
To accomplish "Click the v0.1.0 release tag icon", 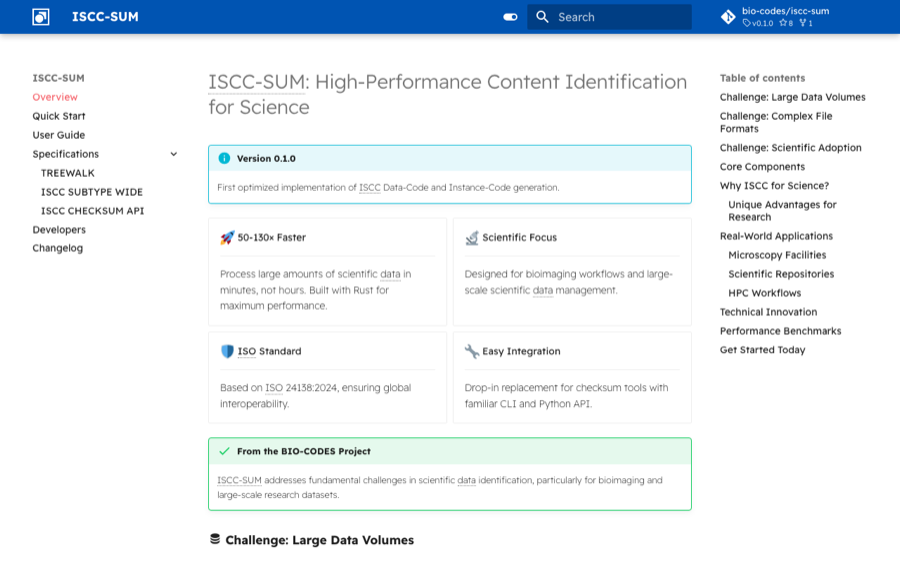I will [x=746, y=24].
